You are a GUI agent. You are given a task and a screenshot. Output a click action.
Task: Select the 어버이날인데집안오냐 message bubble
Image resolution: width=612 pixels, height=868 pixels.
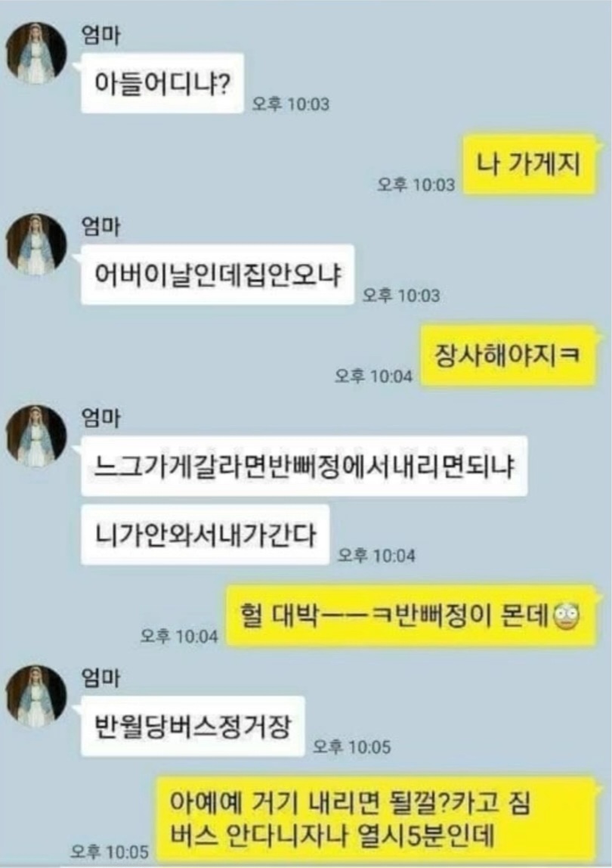(x=218, y=274)
